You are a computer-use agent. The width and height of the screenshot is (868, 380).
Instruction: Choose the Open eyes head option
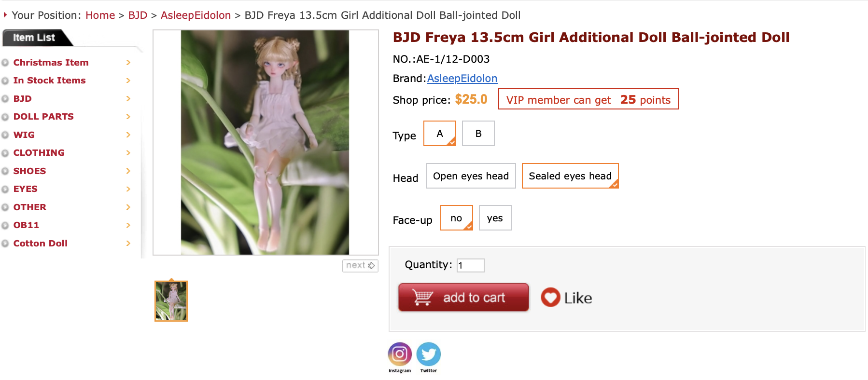[x=471, y=176]
